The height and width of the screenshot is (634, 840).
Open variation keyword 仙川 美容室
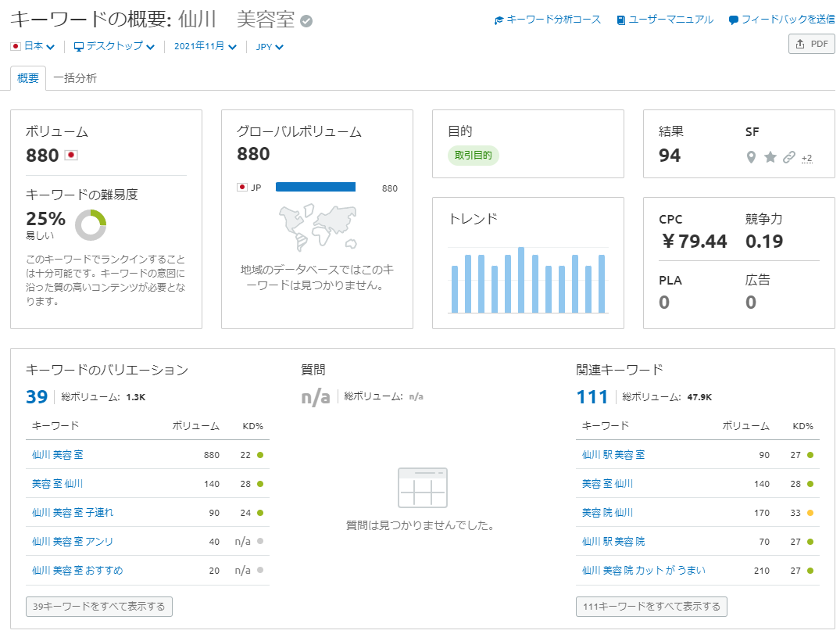pos(57,455)
